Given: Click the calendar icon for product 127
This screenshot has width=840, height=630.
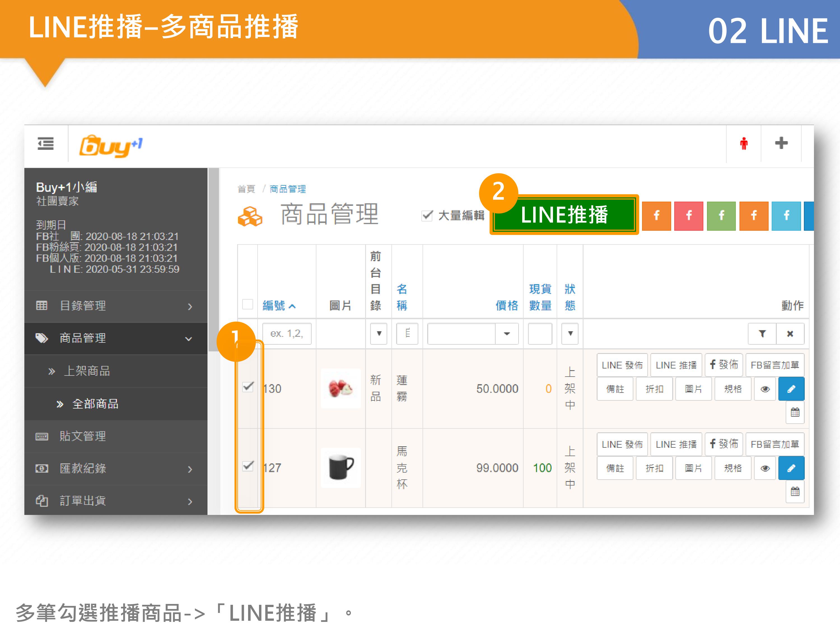Looking at the screenshot, I should [795, 492].
